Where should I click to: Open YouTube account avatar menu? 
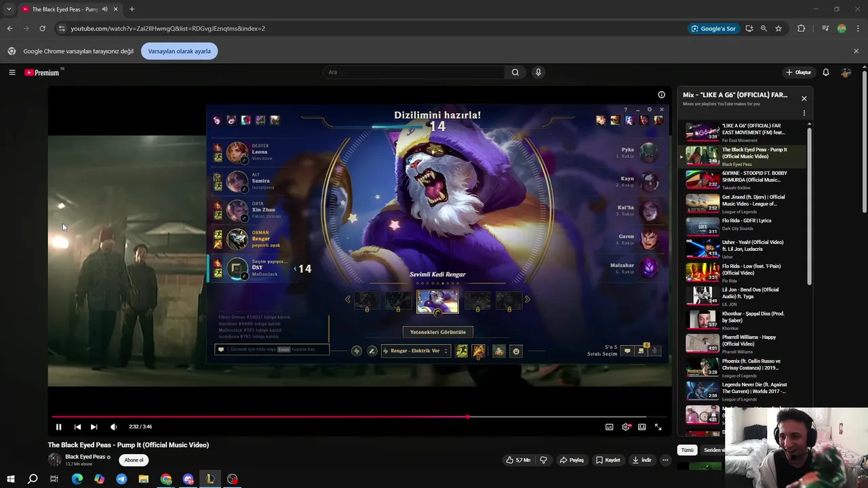pos(846,73)
